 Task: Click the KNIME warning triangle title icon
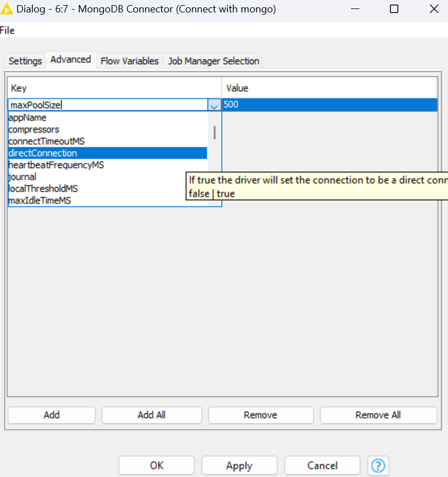(6, 9)
